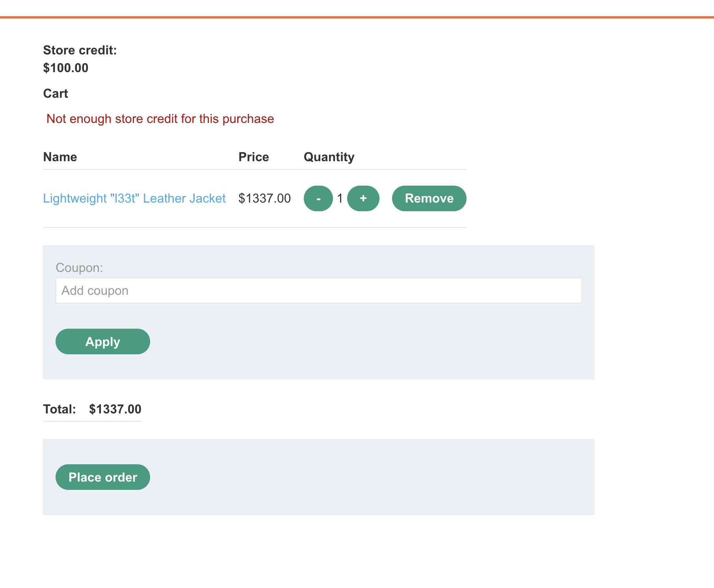Click the orange bar at the top
The width and height of the screenshot is (714, 588).
(x=357, y=17)
